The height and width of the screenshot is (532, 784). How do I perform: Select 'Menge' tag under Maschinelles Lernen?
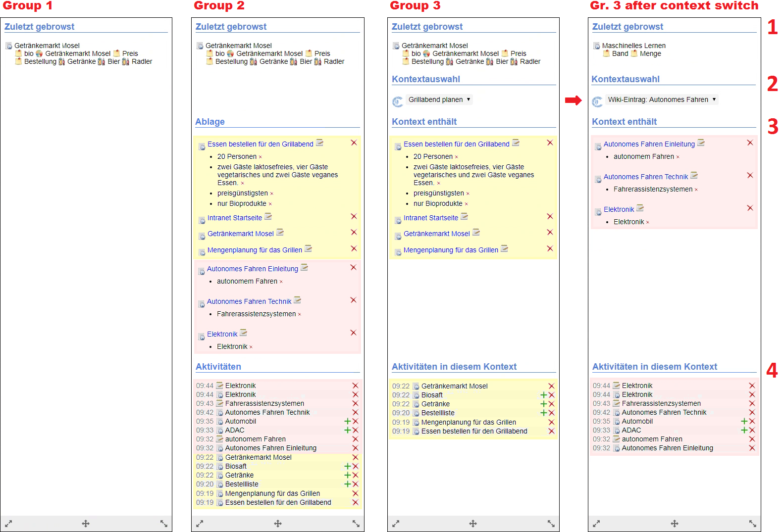pyautogui.click(x=650, y=53)
